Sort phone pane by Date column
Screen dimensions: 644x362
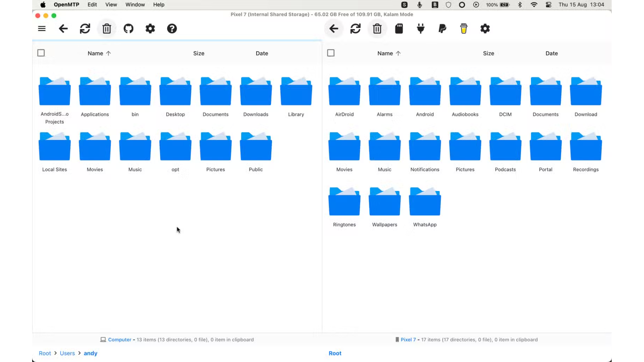pyautogui.click(x=551, y=53)
